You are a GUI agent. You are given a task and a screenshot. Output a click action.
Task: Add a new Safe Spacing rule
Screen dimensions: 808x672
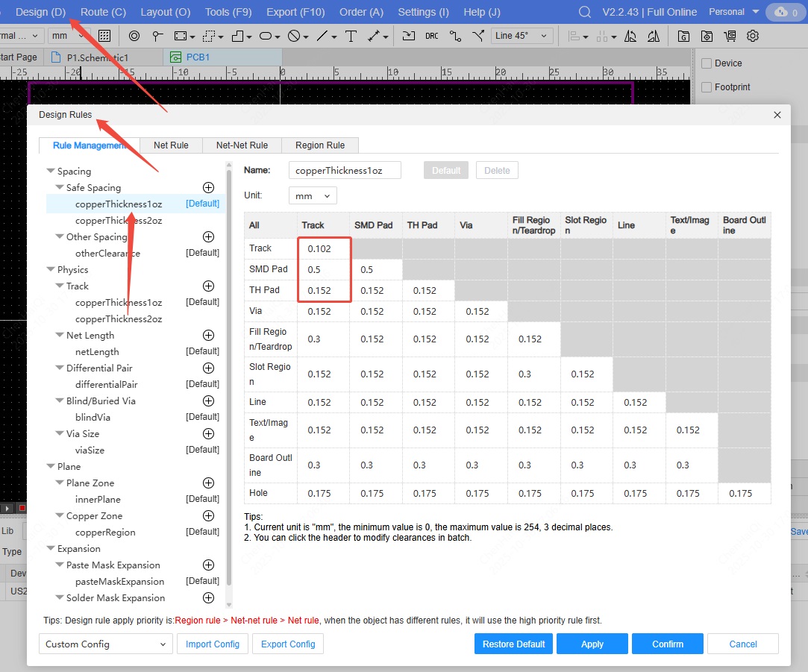click(209, 188)
